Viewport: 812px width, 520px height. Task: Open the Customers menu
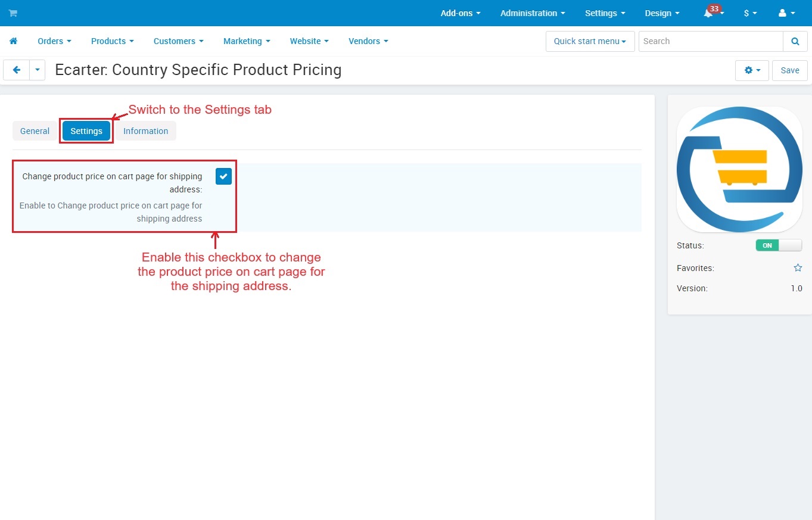[x=178, y=41]
